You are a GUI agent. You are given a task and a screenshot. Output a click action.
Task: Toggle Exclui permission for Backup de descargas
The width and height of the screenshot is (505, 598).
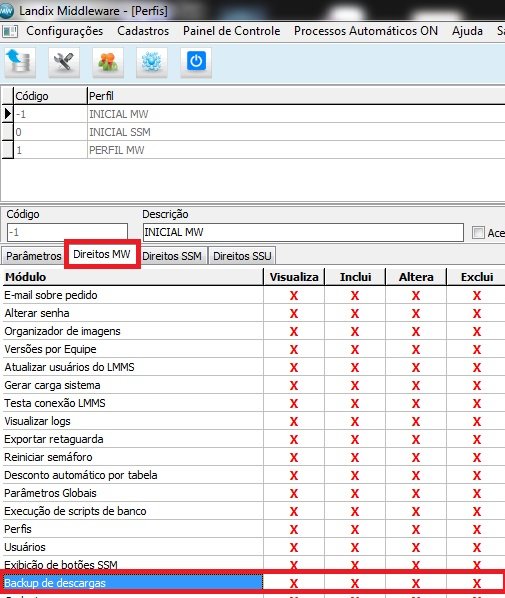[477, 583]
